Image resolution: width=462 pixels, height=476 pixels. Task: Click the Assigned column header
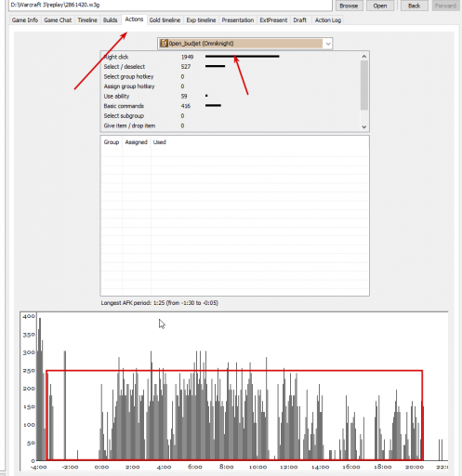point(136,142)
